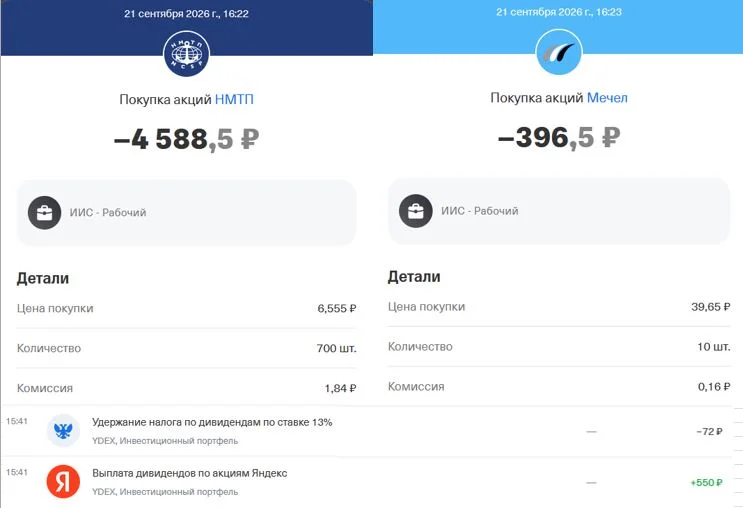Click the 15:41 time of tax row
The image size is (743, 508).
click(17, 421)
